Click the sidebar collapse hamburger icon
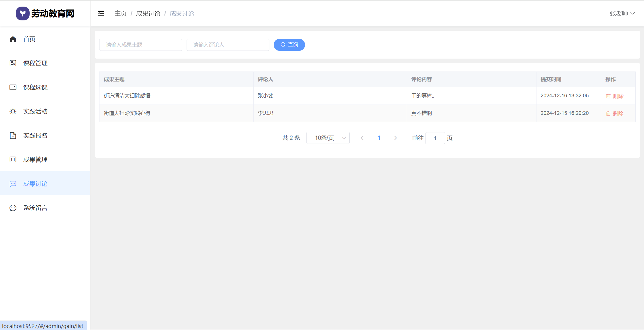 101,13
